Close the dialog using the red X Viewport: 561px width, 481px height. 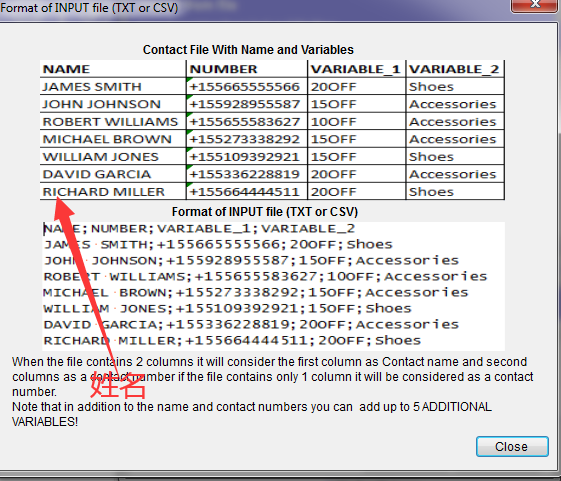coord(536,5)
